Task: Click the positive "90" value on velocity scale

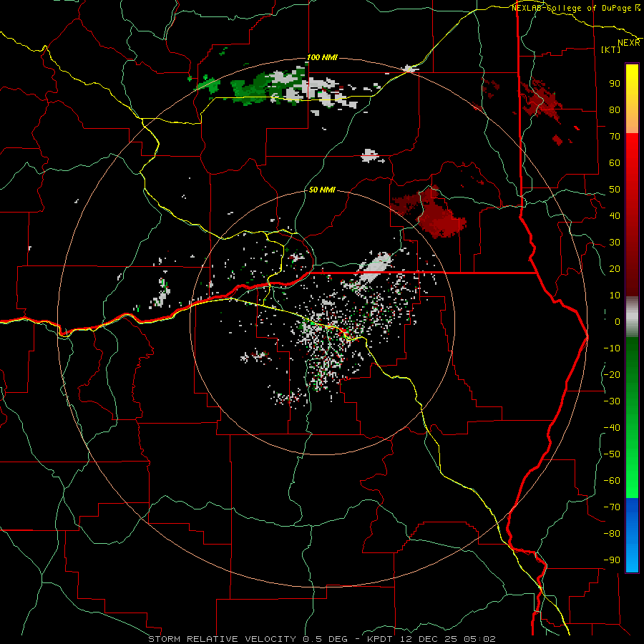Action: coord(615,84)
